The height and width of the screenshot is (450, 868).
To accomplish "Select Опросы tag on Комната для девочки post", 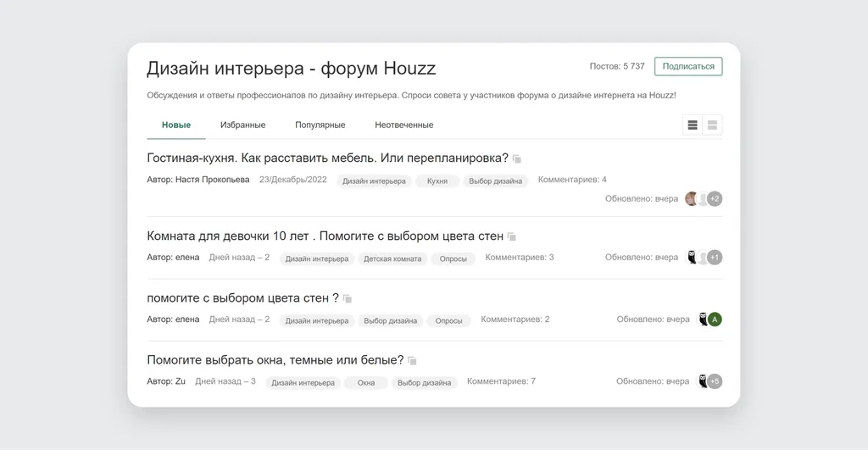I will [453, 258].
